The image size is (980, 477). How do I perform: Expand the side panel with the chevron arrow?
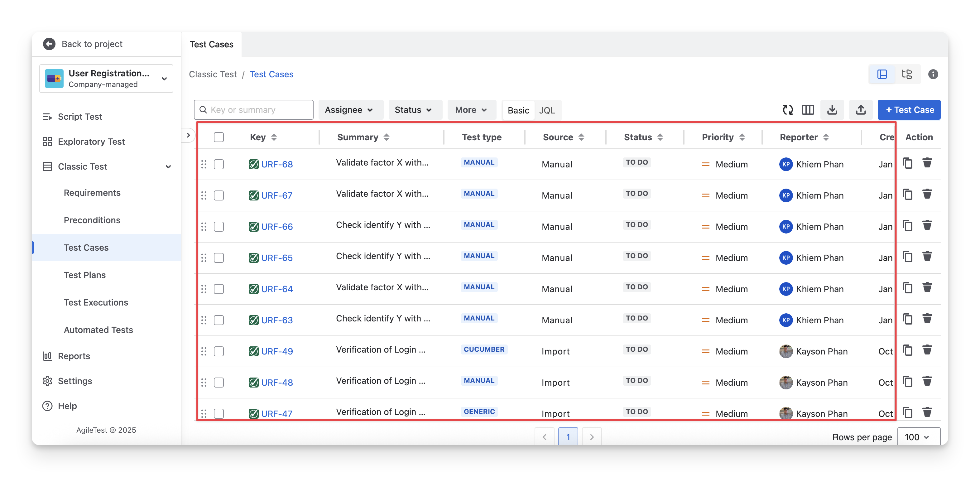tap(188, 135)
